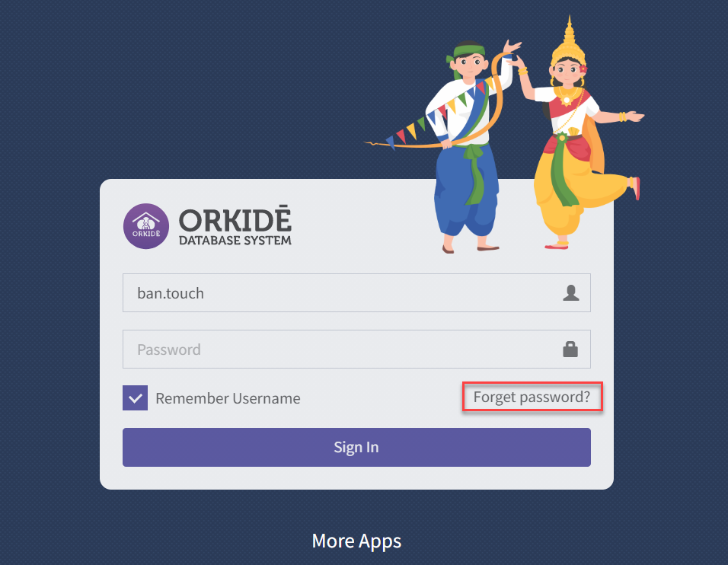Click the colorful bunting flags illustration
The width and height of the screenshot is (728, 565).
[x=432, y=116]
